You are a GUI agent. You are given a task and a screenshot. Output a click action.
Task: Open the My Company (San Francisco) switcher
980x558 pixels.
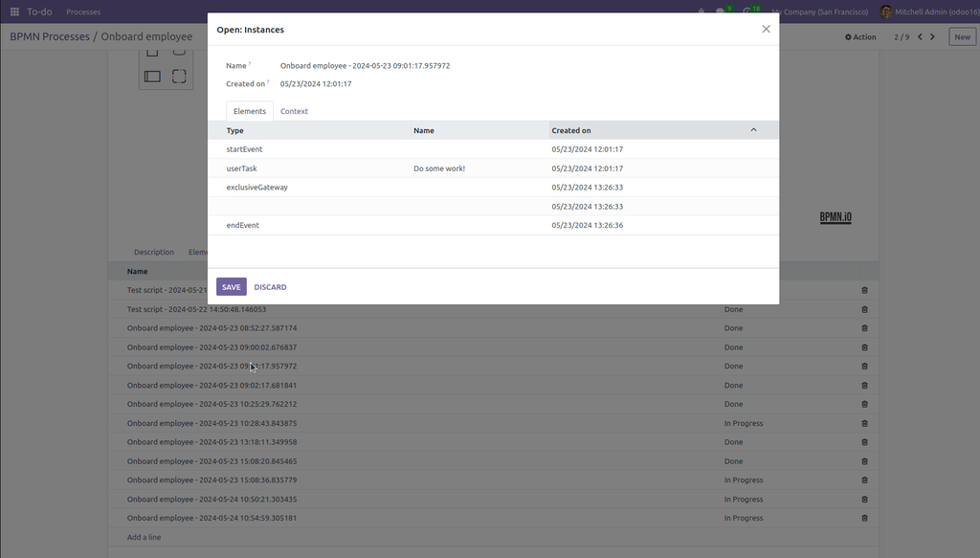tap(819, 11)
